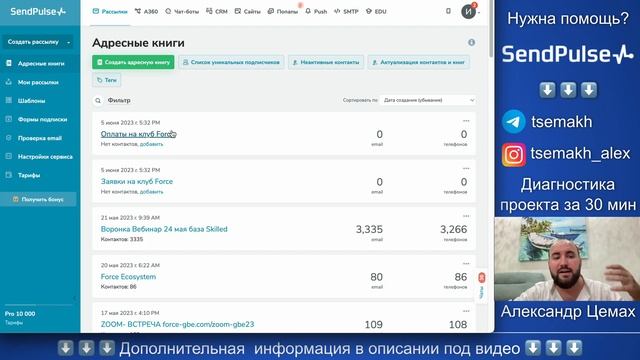The image size is (640, 360).
Task: Click the filter search magnifier icon
Action: [x=98, y=100]
